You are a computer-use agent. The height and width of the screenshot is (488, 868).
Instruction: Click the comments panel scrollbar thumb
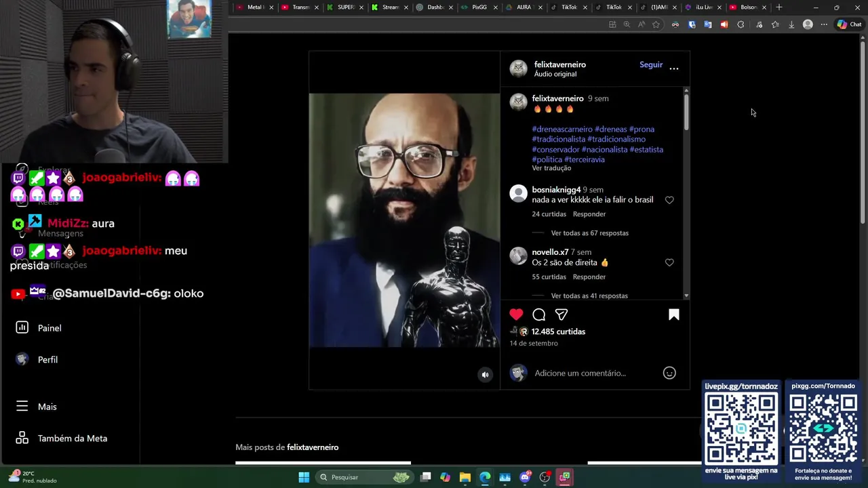[x=686, y=112]
